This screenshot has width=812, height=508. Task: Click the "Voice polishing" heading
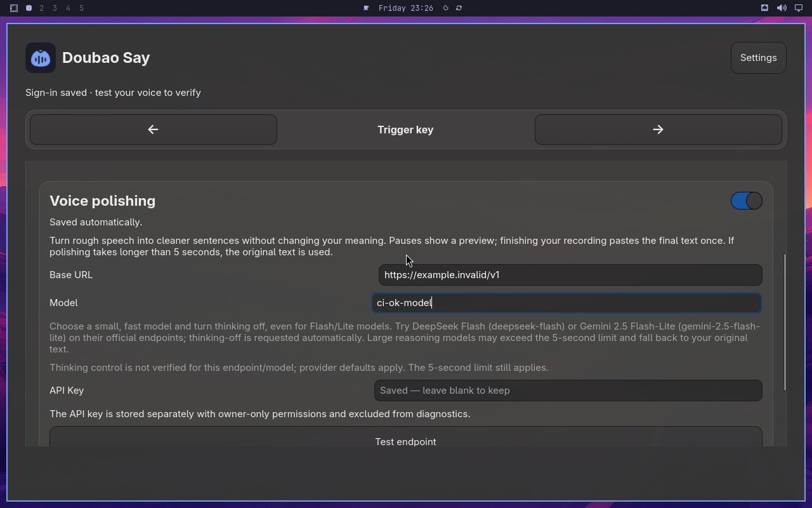pos(102,201)
